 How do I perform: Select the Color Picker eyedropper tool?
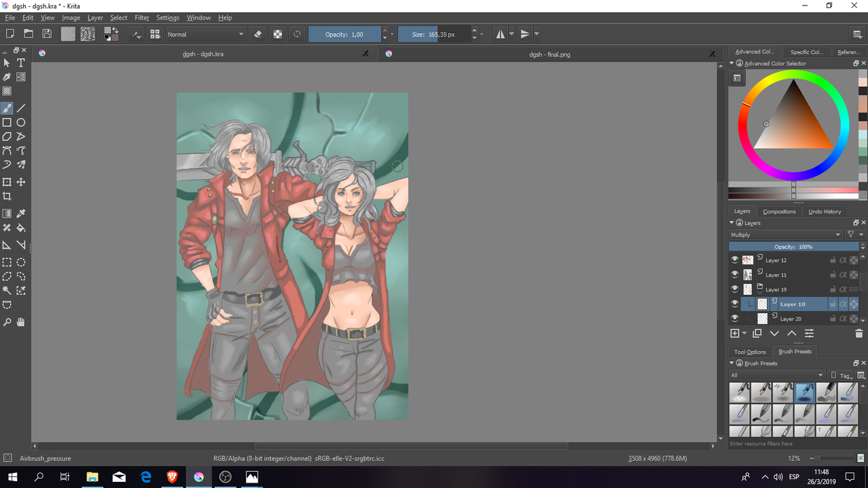point(21,213)
